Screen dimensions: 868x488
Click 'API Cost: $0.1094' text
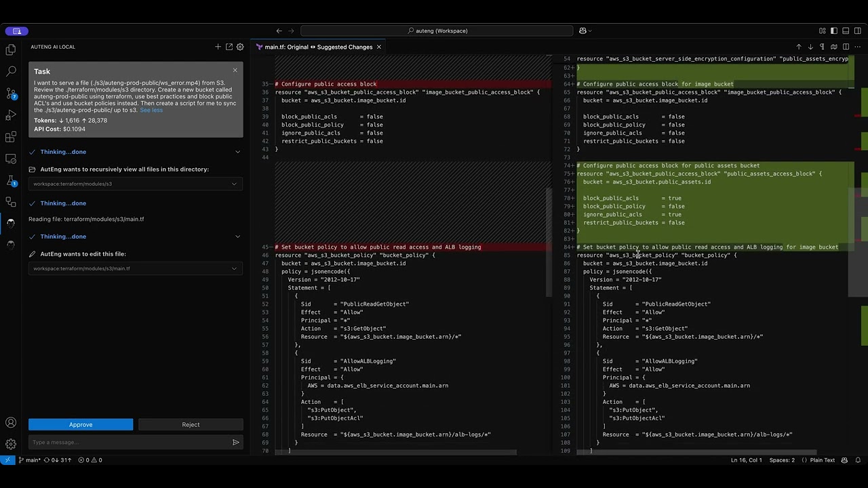coord(60,129)
